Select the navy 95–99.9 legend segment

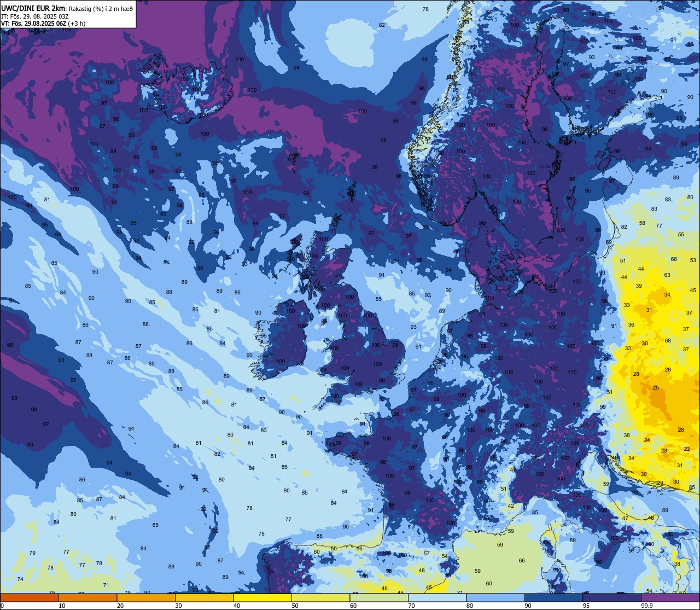[x=612, y=597]
